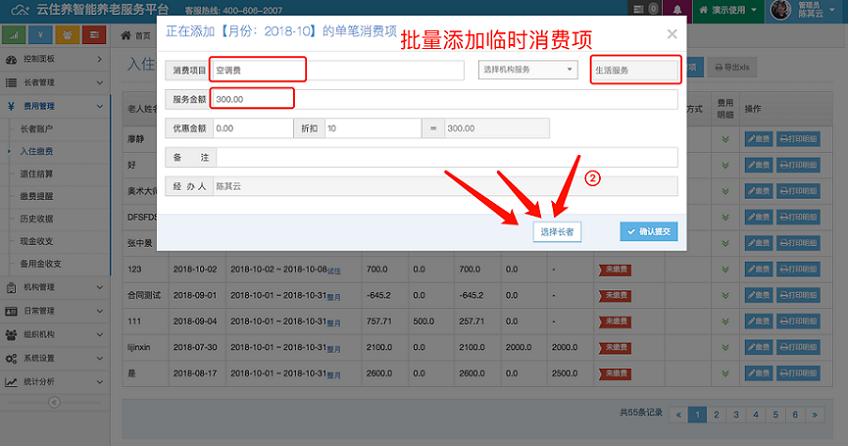Click the 确认提交 button

648,231
